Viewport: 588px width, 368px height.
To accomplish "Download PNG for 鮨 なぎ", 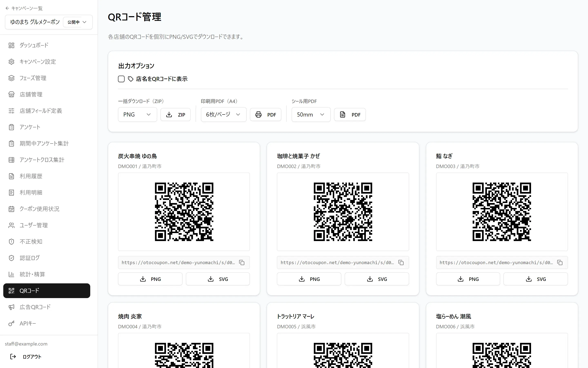I will coord(468,279).
